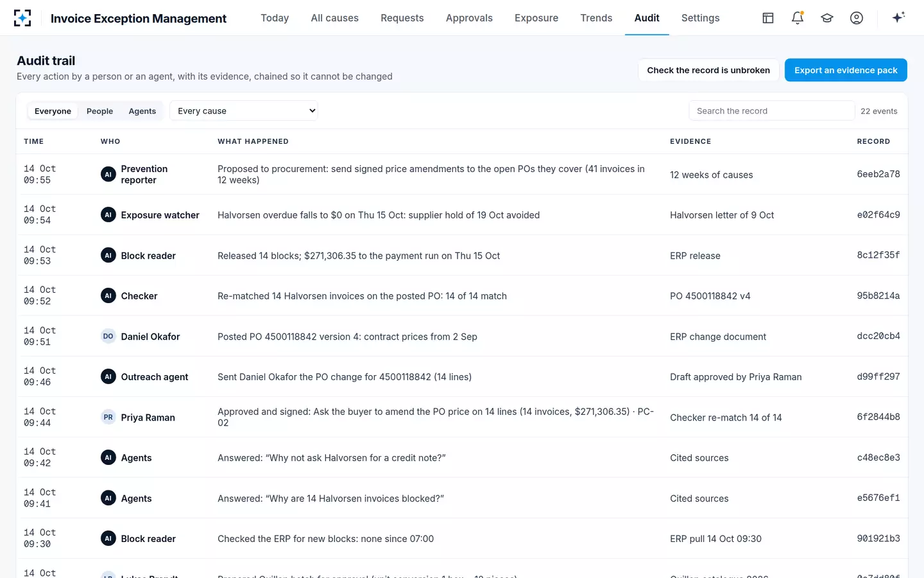
Task: Filter the audit trail to Agents
Action: coord(142,111)
